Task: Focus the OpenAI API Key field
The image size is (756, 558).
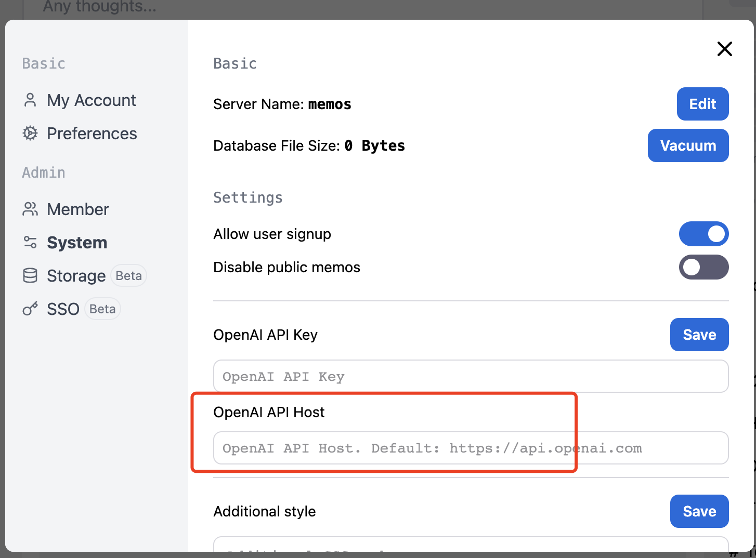Action: (x=471, y=376)
